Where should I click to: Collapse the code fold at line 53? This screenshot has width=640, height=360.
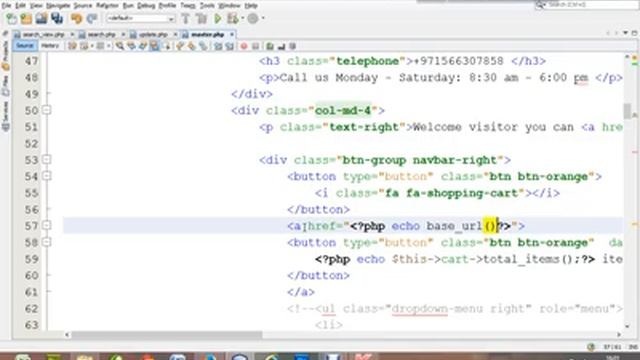[47, 160]
